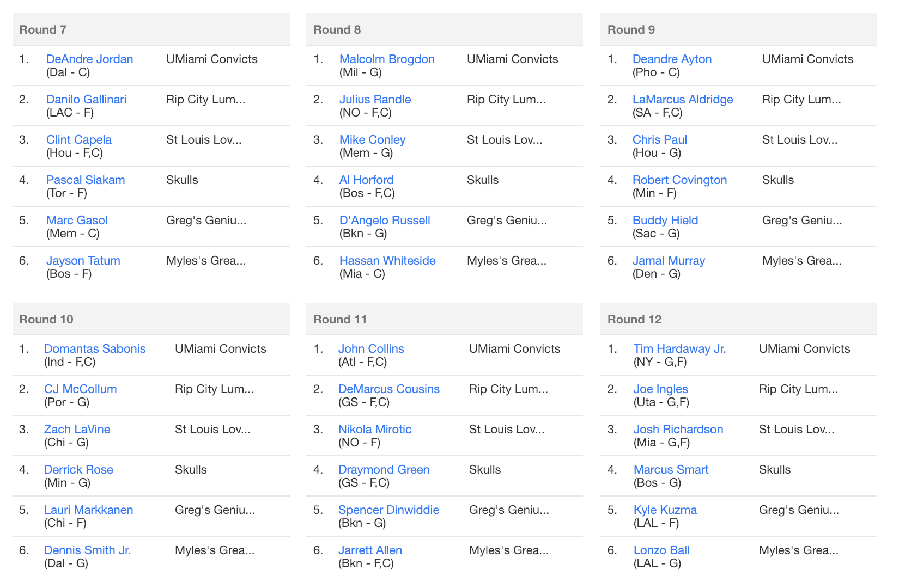
Task: Select LaMarcus Aldridge in Round 9
Action: [x=683, y=99]
